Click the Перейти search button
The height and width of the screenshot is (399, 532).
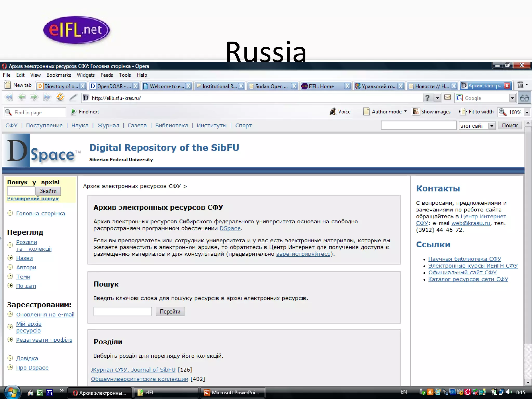click(170, 311)
